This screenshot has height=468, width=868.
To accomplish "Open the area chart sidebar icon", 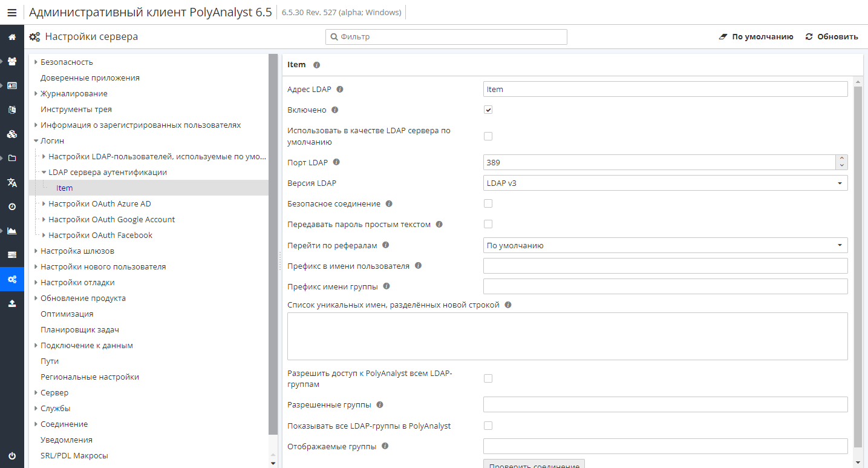I will [x=12, y=231].
